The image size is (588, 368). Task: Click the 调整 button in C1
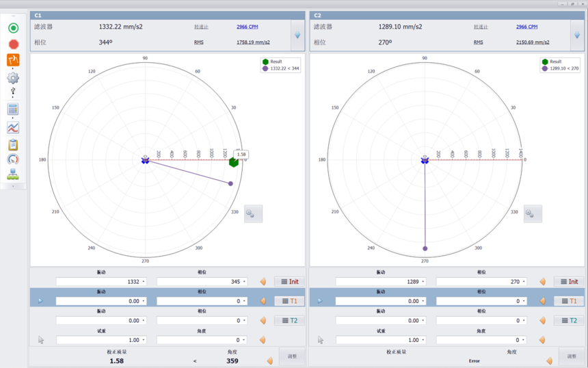pos(292,356)
